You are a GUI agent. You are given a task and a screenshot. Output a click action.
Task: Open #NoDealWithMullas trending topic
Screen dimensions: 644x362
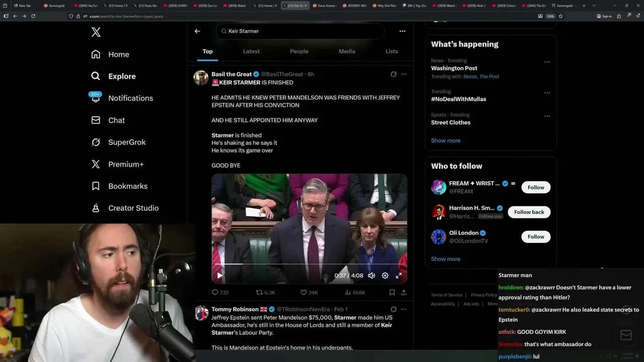(x=458, y=100)
